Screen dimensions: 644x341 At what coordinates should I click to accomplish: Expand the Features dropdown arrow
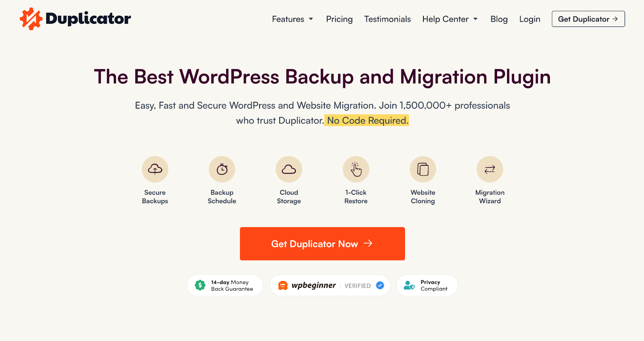311,19
